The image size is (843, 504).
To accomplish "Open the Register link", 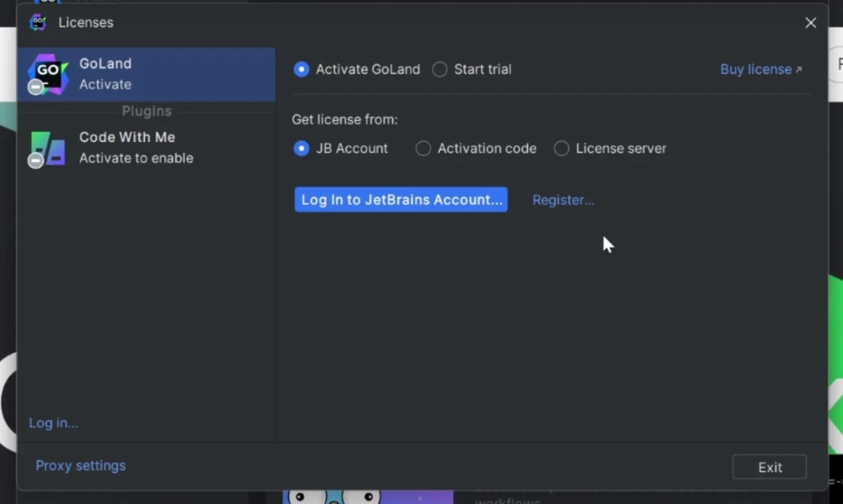I will 563,200.
